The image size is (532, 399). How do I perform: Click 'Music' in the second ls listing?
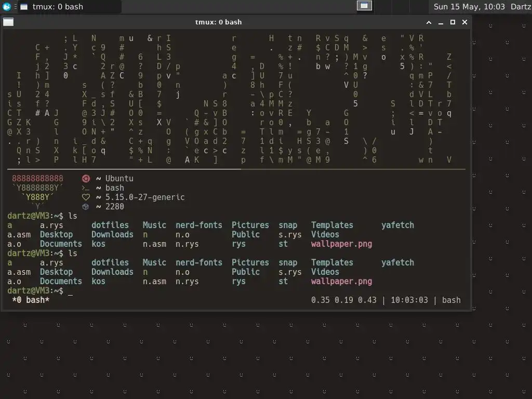coord(154,262)
